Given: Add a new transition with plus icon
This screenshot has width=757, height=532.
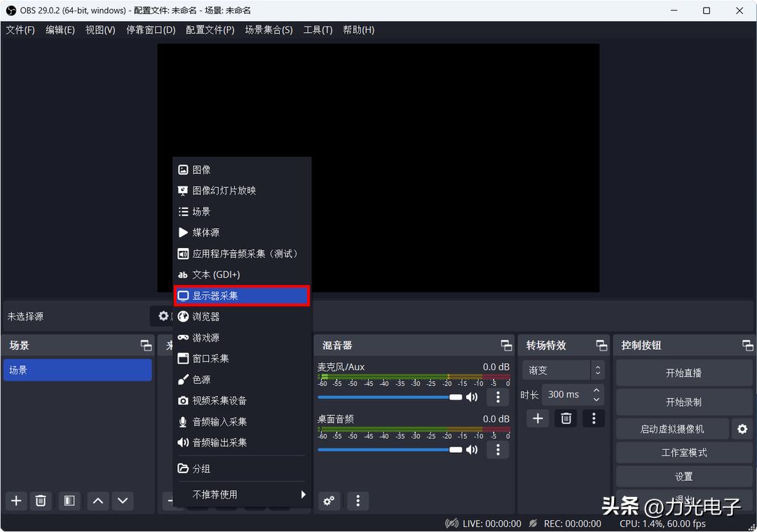Looking at the screenshot, I should click(537, 418).
